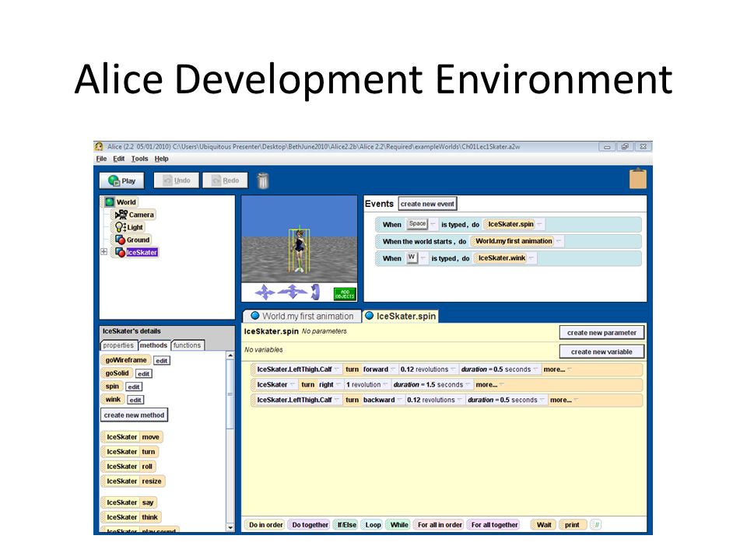747x560 pixels.
Task: Click edit next to goWireframe
Action: pyautogui.click(x=162, y=360)
